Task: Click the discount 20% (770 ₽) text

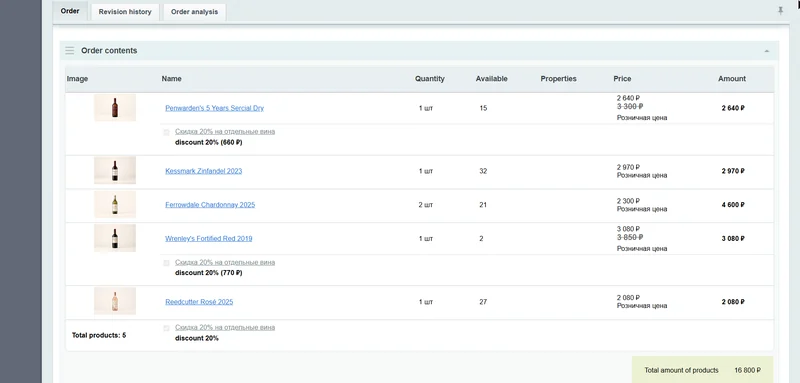Action: [208, 273]
